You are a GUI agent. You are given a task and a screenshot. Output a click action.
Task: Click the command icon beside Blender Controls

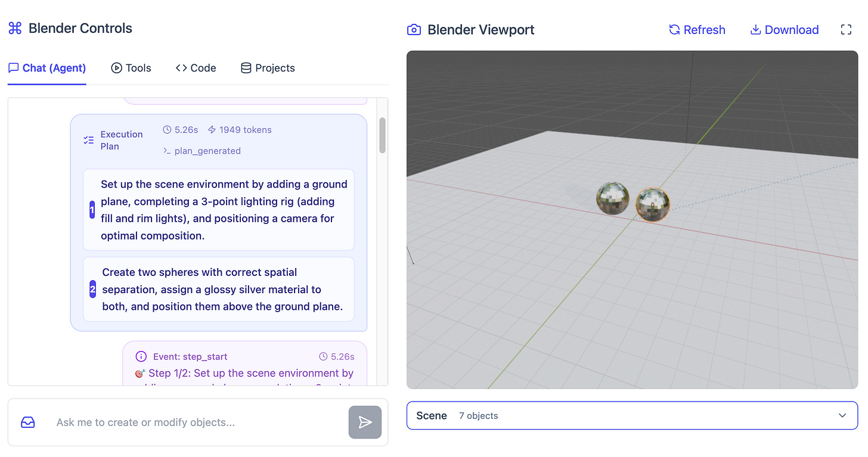point(15,28)
